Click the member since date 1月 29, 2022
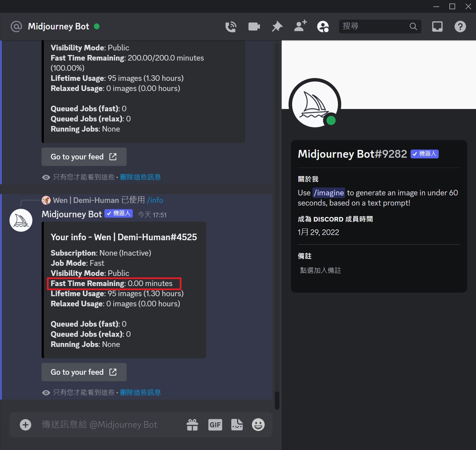This screenshot has width=476, height=450. tap(318, 232)
